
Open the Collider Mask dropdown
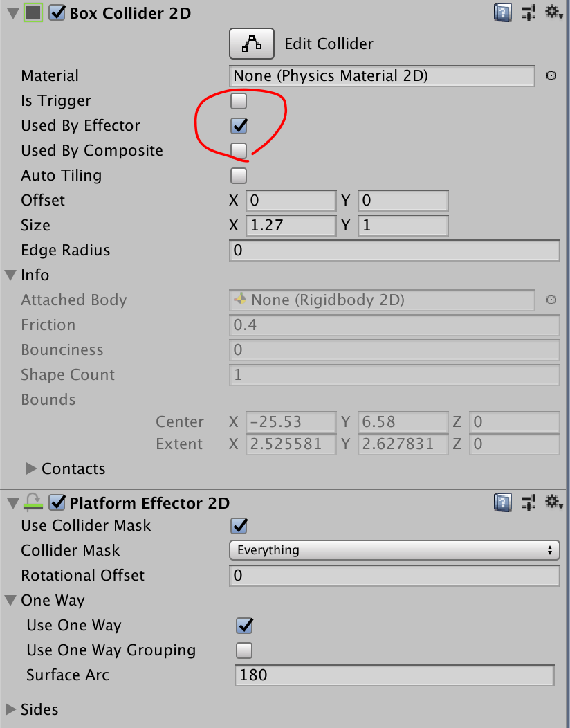tap(394, 550)
